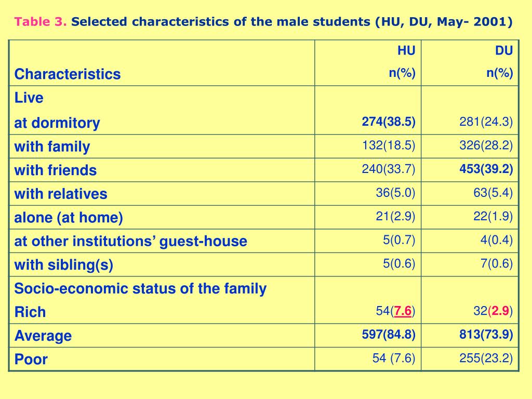
Task: Click the DU column header
Action: (504, 50)
